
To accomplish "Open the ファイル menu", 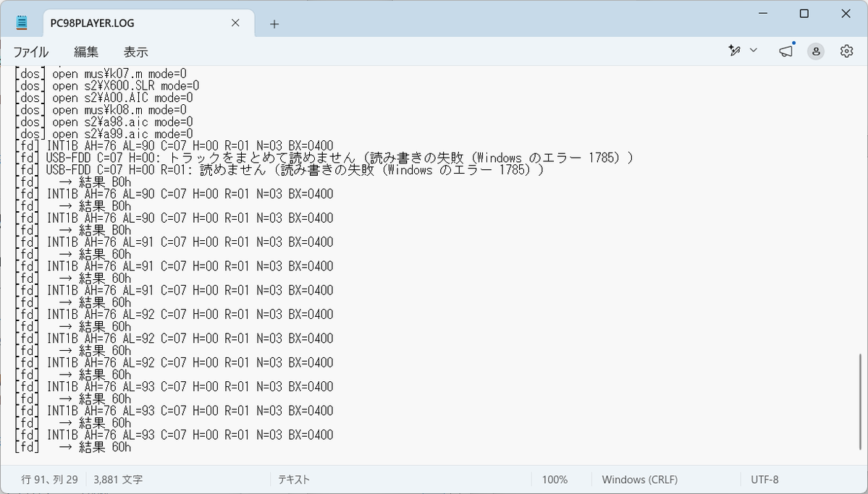I will point(30,52).
